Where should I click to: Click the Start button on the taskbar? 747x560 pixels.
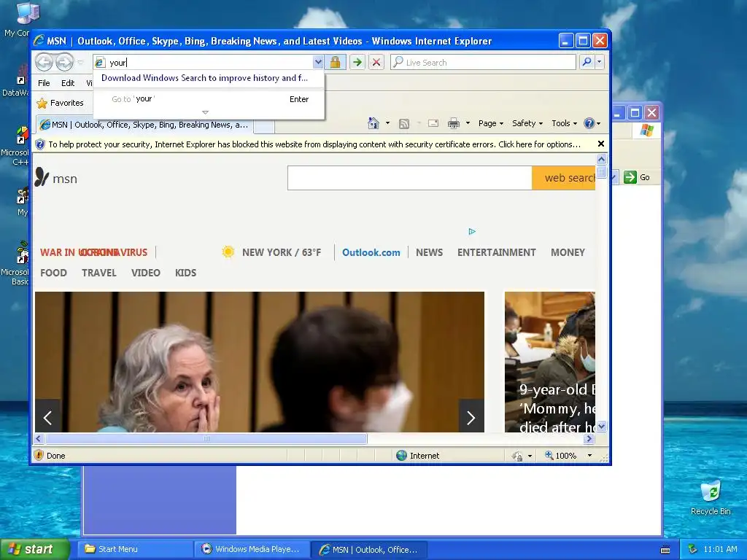pyautogui.click(x=34, y=549)
